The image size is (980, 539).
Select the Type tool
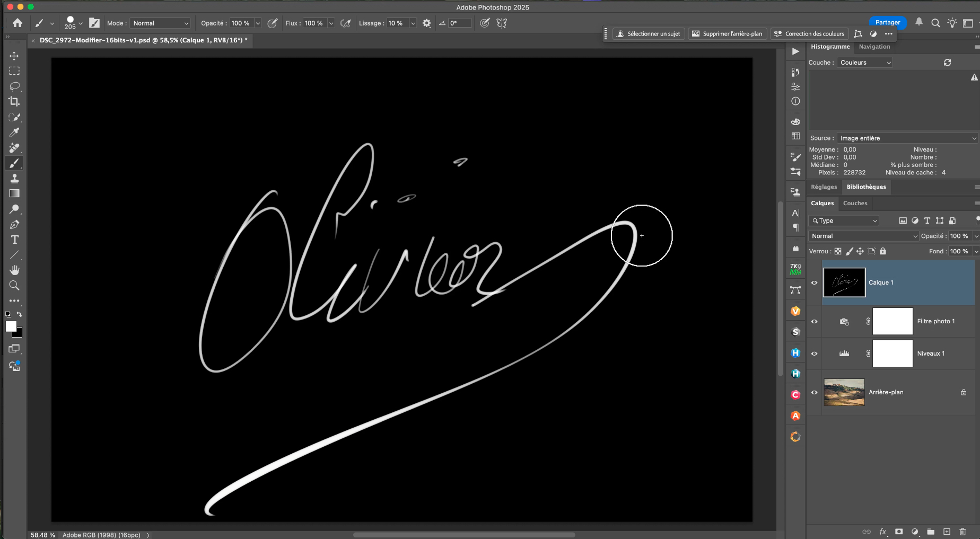click(14, 240)
